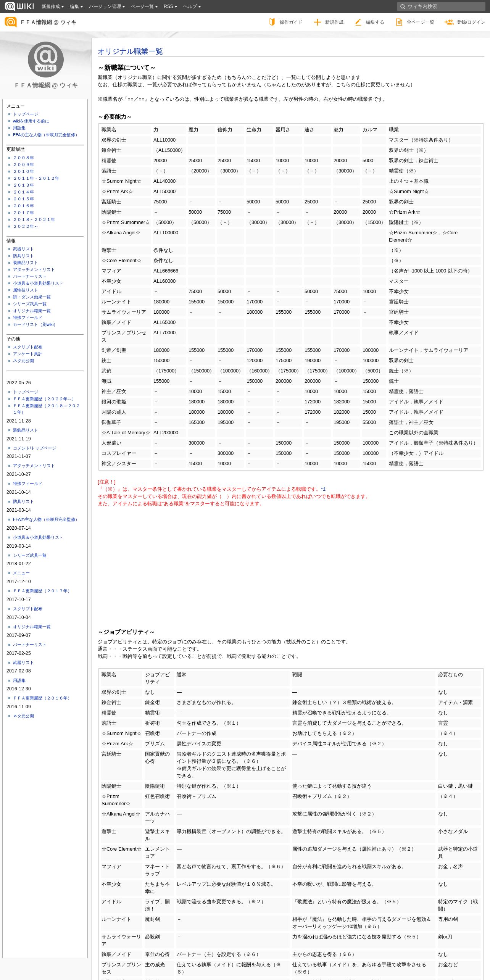Open the ヘルプ dropdown menu
Image resolution: width=490 pixels, height=980 pixels.
[x=192, y=6]
